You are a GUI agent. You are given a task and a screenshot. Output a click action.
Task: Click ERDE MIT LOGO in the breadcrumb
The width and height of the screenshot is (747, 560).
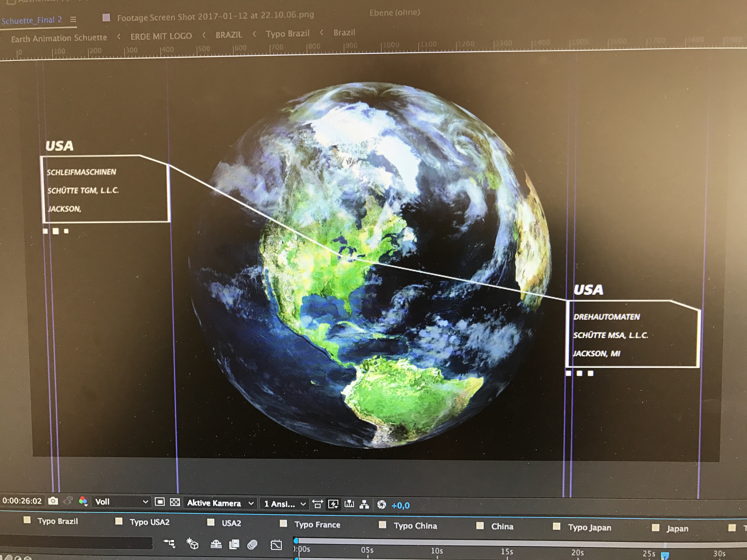(x=161, y=36)
